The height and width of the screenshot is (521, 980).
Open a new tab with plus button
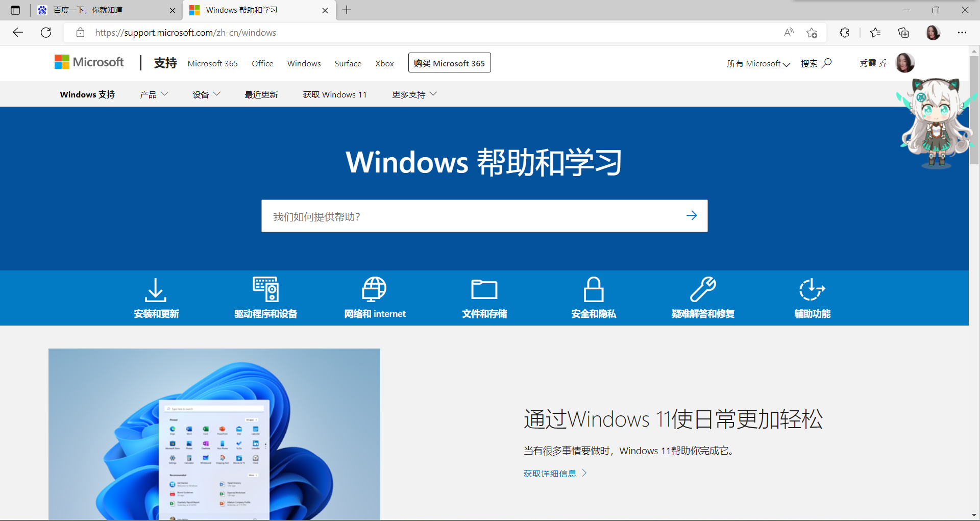tap(347, 10)
